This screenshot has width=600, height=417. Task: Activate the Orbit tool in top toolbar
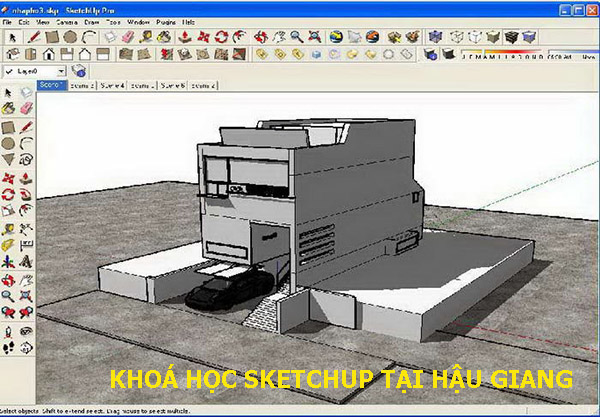pyautogui.click(x=261, y=37)
